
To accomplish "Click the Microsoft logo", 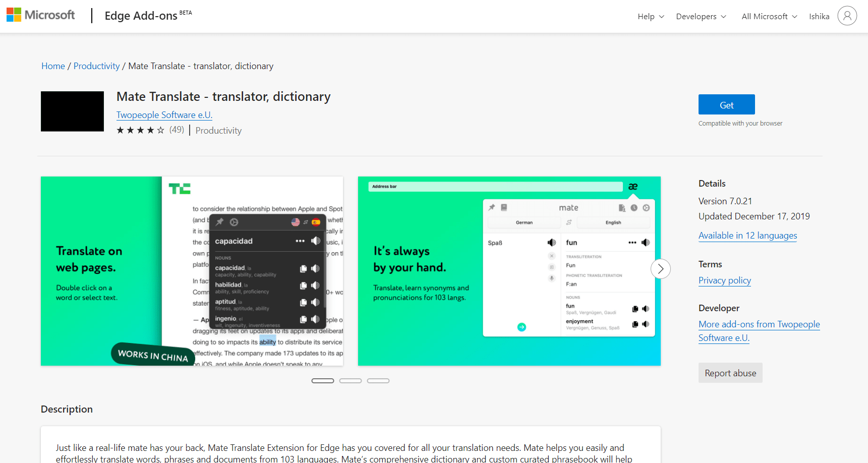I will point(40,15).
